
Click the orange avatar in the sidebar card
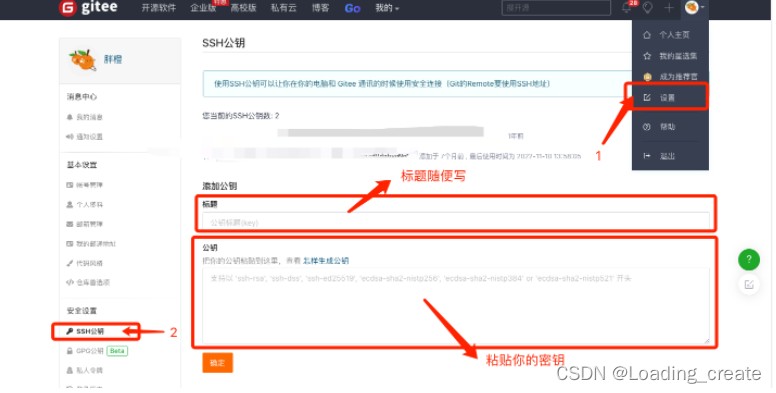coord(83,60)
